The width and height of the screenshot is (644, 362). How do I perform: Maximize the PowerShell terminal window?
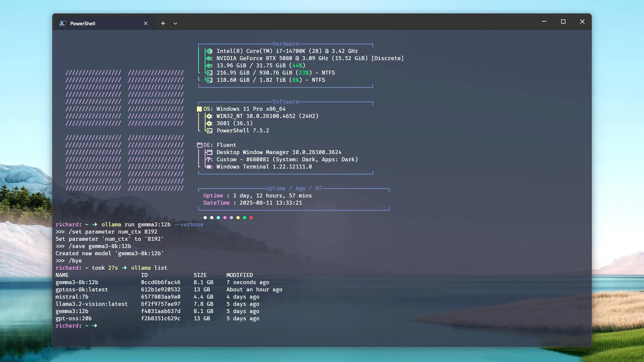click(563, 22)
